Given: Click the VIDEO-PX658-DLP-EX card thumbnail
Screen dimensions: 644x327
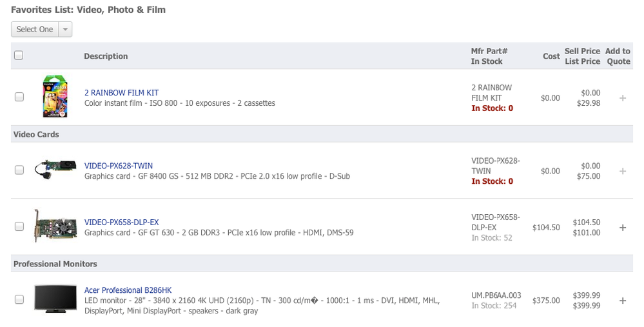Looking at the screenshot, I should coord(55,226).
